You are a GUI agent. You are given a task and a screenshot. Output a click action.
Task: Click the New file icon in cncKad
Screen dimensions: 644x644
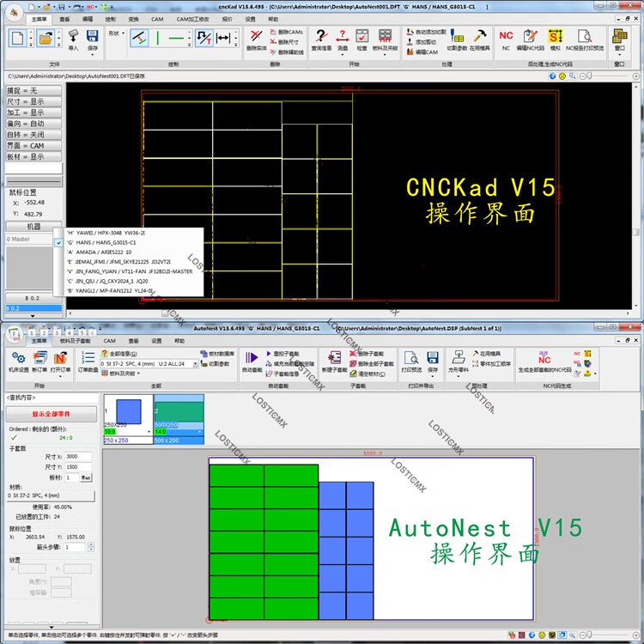(x=17, y=38)
